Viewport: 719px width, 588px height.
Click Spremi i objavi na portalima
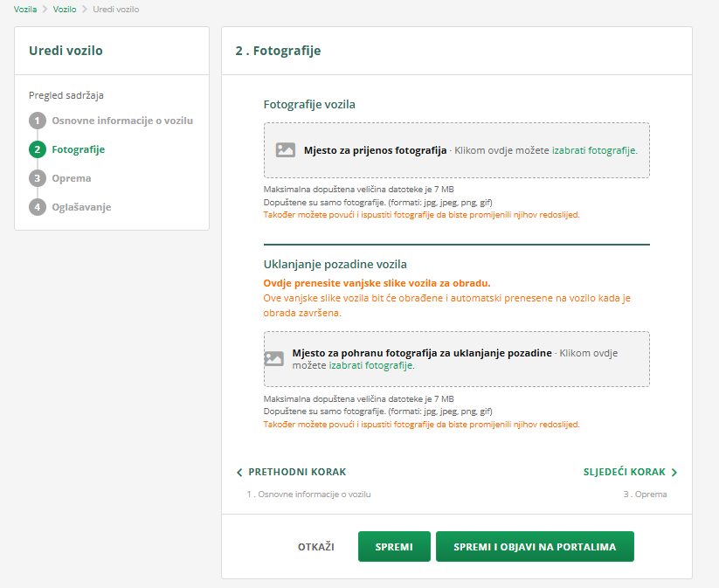pyautogui.click(x=535, y=547)
